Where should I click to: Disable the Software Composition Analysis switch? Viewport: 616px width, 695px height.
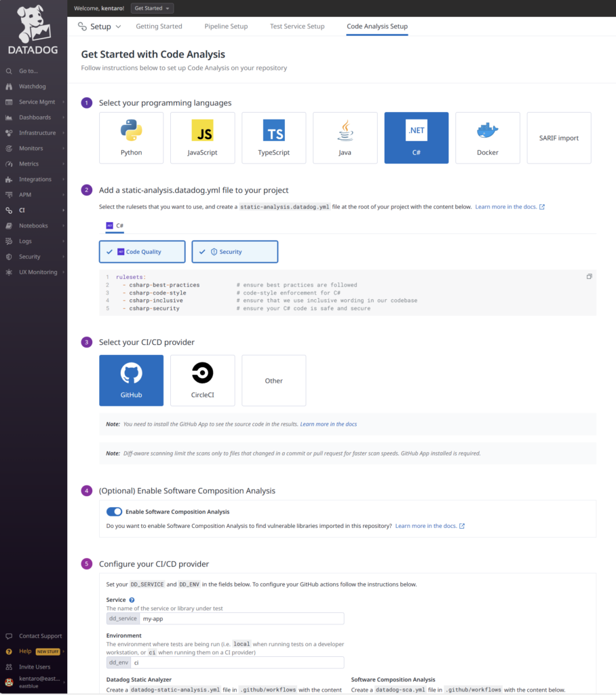115,512
